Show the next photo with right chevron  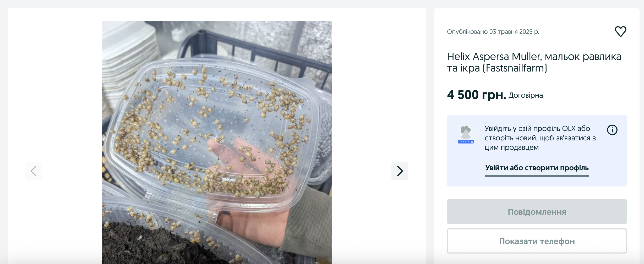pyautogui.click(x=400, y=171)
